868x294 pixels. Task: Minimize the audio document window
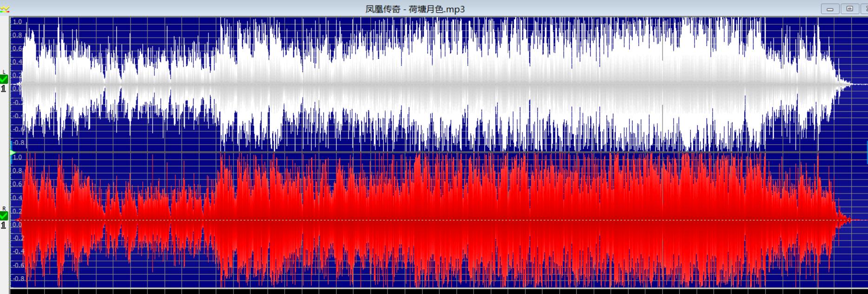pyautogui.click(x=830, y=9)
